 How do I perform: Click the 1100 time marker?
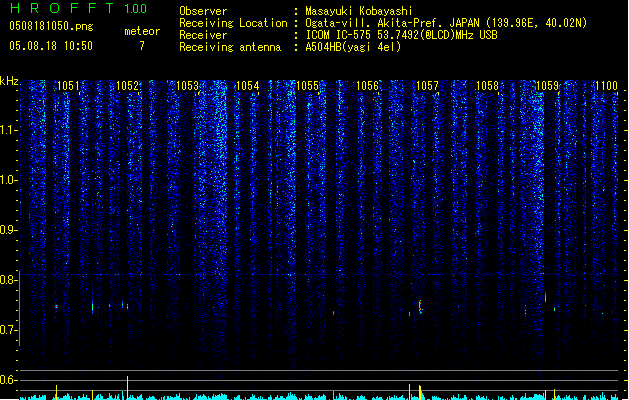(x=606, y=85)
